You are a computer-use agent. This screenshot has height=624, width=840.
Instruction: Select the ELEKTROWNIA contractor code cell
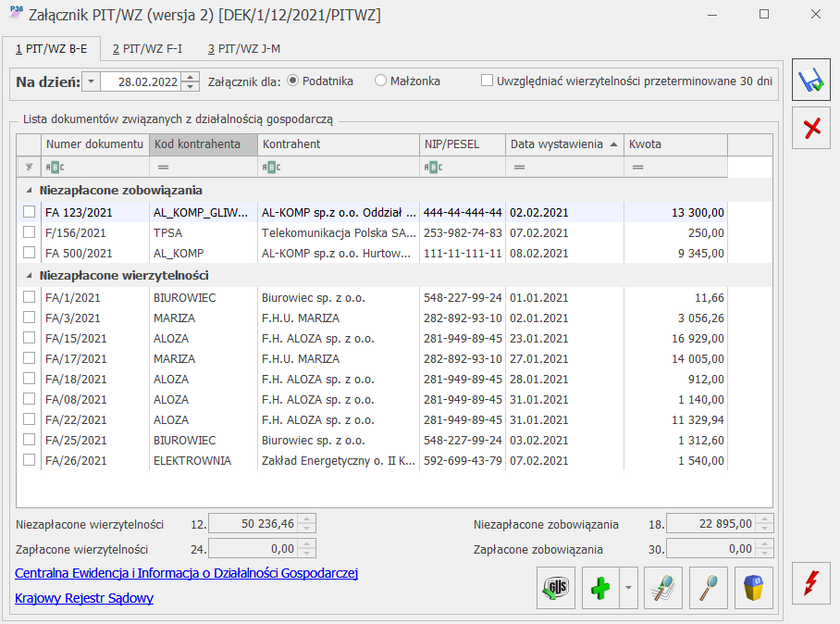tap(204, 460)
